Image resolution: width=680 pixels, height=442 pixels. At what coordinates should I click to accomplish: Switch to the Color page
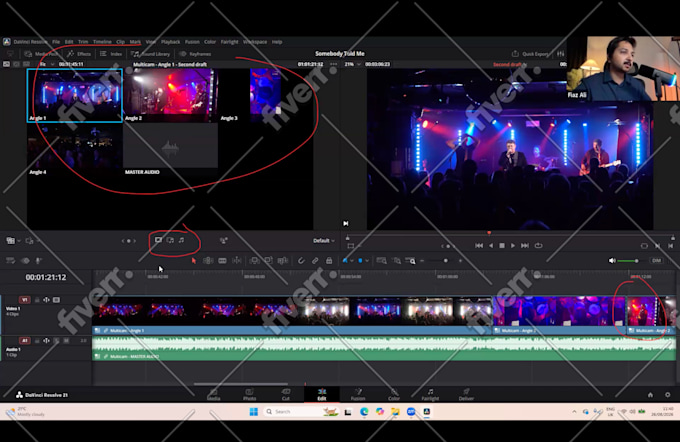(x=394, y=394)
